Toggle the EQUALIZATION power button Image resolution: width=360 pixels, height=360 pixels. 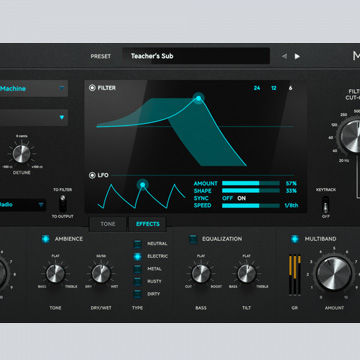pyautogui.click(x=193, y=239)
